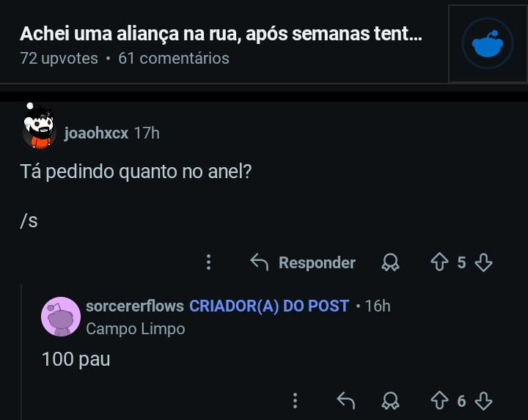Viewport: 528px width, 420px height.
Task: Upvote the '100 pau' reply
Action: tap(439, 401)
